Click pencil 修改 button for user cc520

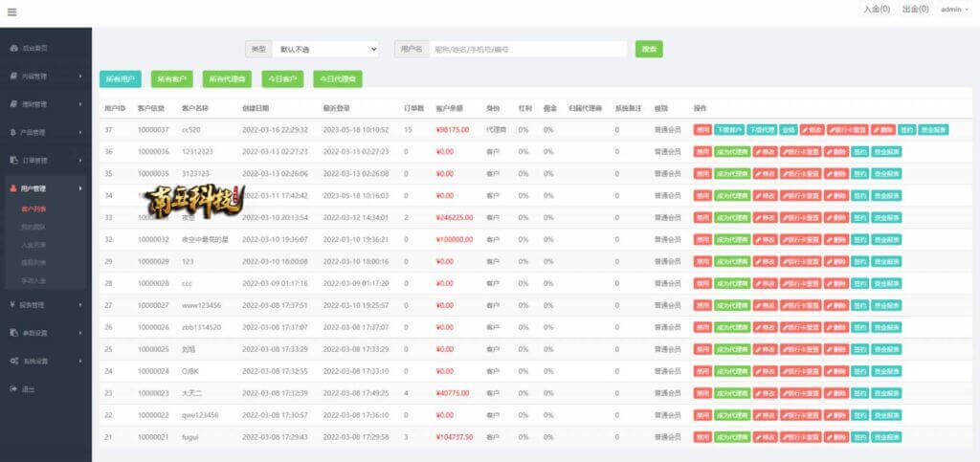(x=812, y=129)
